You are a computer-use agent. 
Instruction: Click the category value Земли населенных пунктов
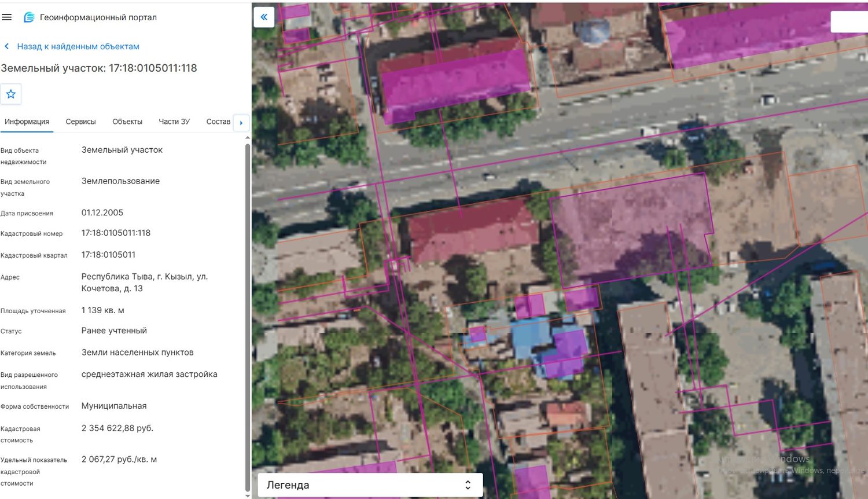[138, 353]
